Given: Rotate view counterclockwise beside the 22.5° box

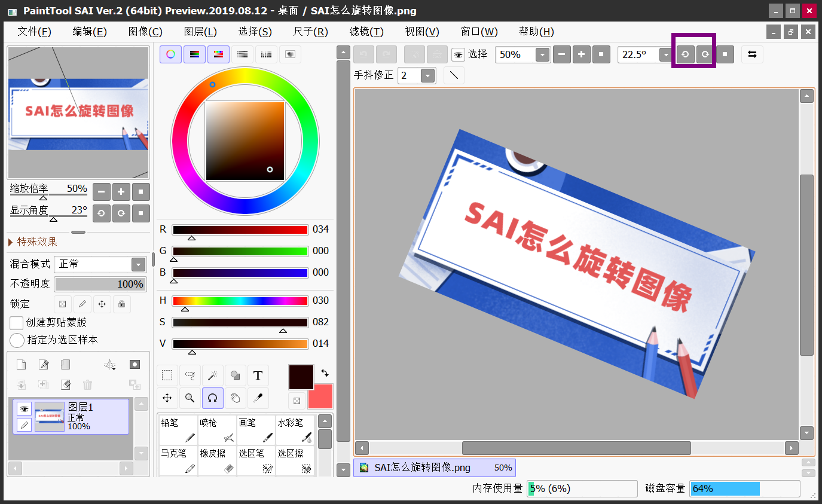Looking at the screenshot, I should [x=685, y=54].
